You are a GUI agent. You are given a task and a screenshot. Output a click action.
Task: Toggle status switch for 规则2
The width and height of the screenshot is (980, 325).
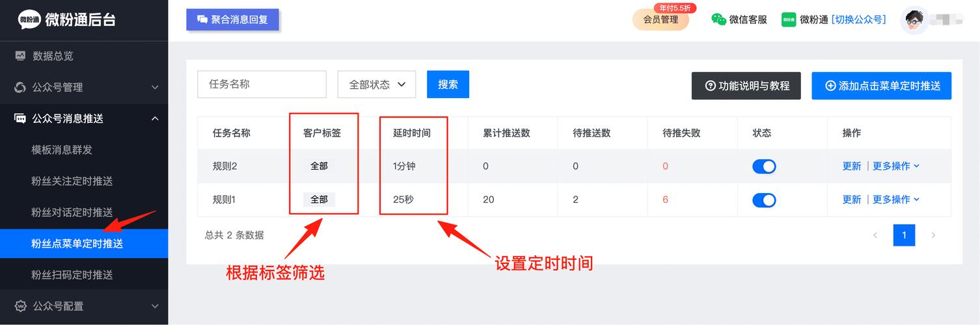click(x=764, y=166)
